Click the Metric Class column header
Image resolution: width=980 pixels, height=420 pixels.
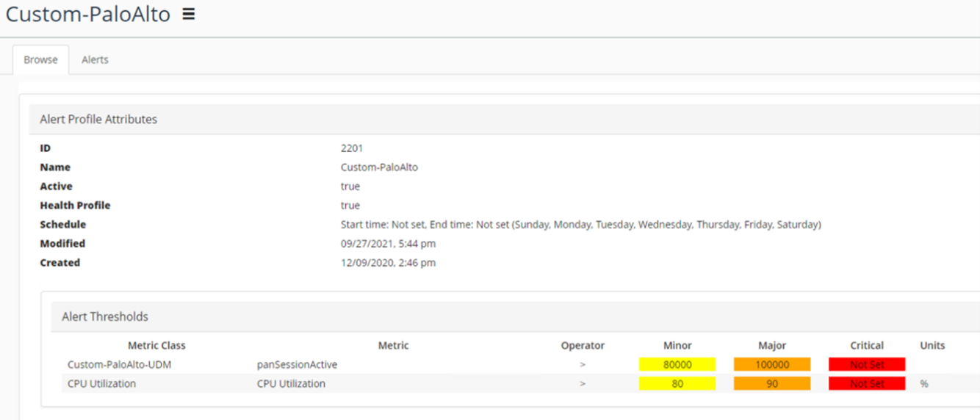(156, 345)
